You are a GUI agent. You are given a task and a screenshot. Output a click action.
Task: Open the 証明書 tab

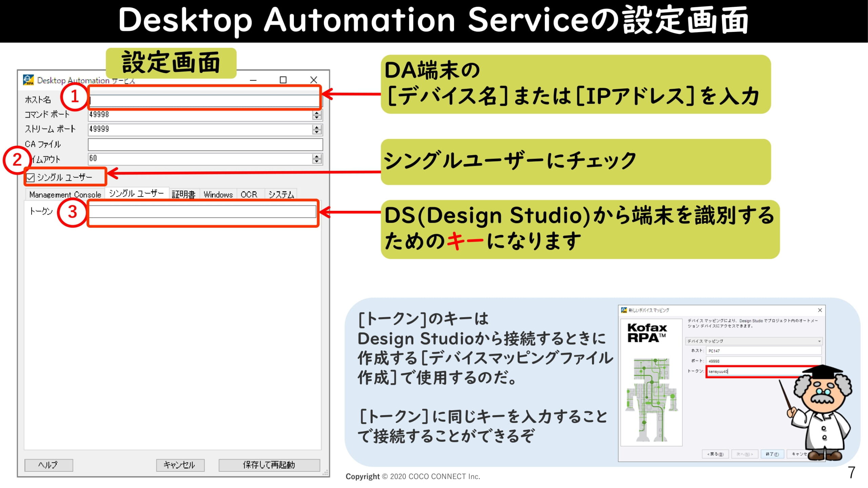(x=184, y=195)
